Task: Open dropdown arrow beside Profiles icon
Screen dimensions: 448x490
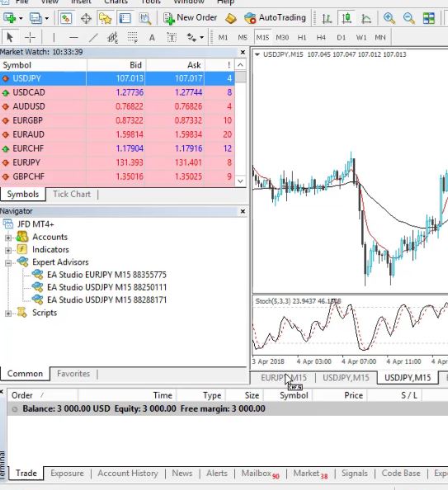Action: [47, 18]
